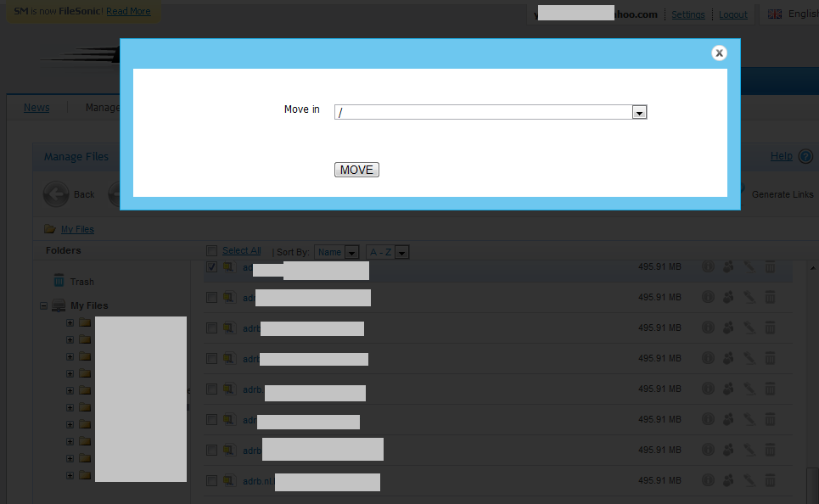Click the MOVE button
Image resolution: width=819 pixels, height=504 pixels.
click(x=356, y=170)
